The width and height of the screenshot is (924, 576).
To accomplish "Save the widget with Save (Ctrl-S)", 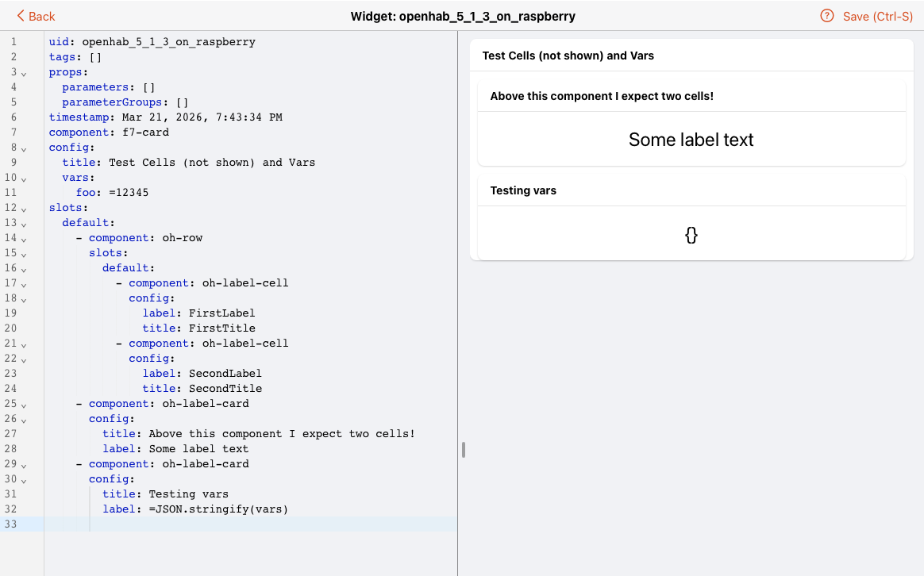I will 877,16.
